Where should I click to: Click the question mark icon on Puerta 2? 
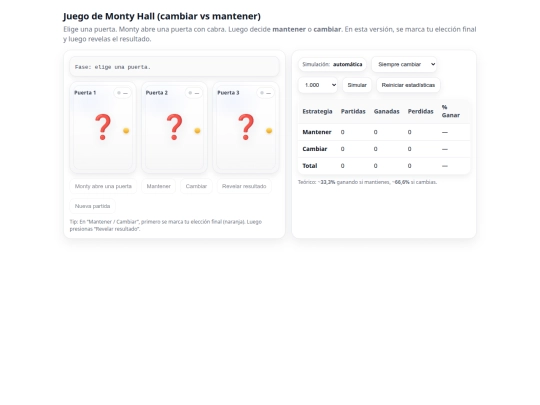coord(174,127)
